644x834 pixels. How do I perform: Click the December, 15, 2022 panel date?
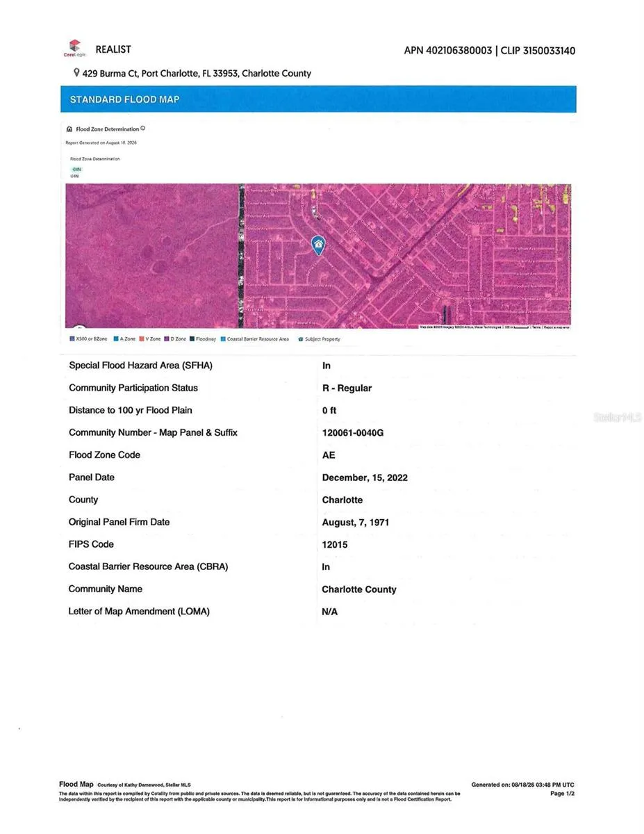click(365, 477)
